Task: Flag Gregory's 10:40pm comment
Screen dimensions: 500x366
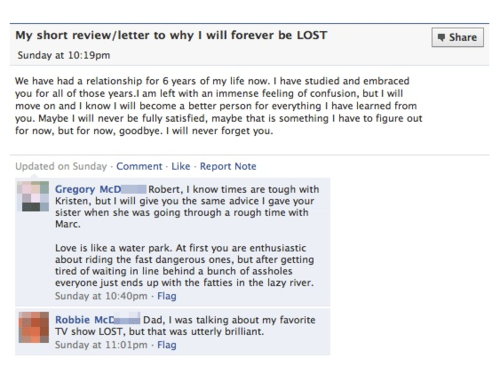Action: point(167,296)
